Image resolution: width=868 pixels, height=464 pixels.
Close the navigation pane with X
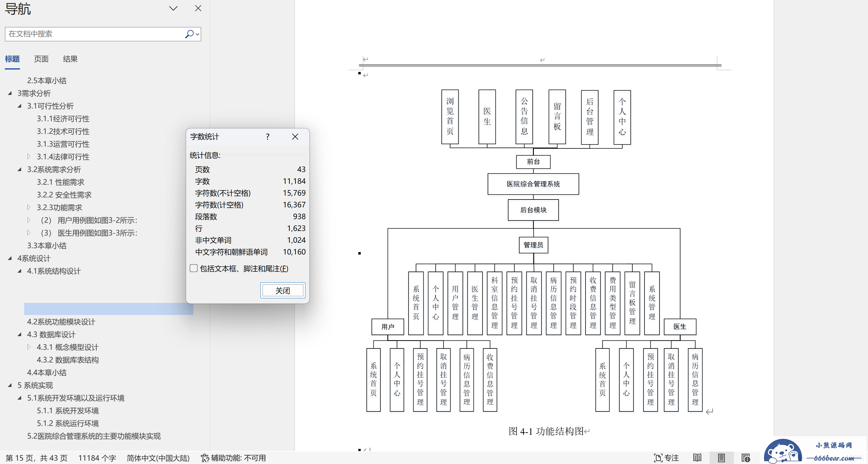coord(198,8)
